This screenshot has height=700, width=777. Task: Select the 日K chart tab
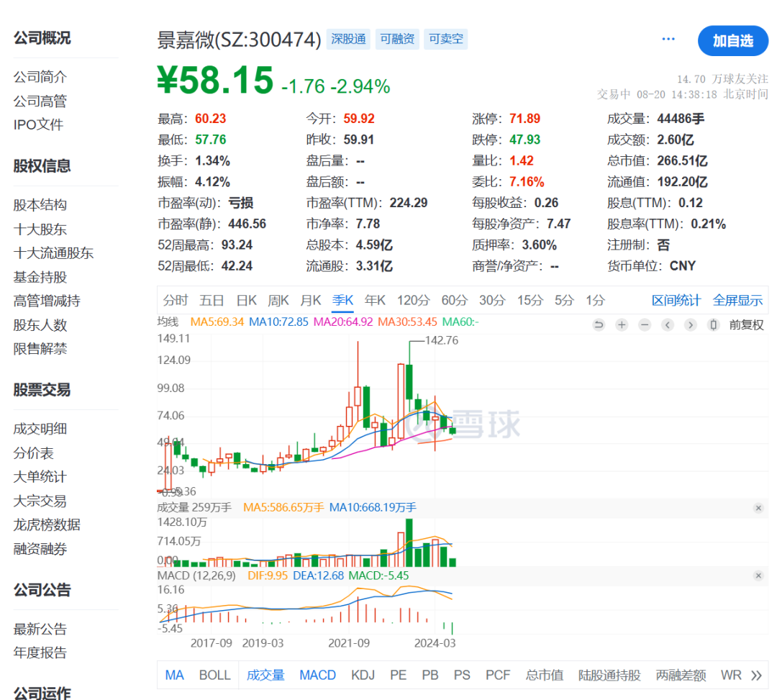(x=246, y=300)
